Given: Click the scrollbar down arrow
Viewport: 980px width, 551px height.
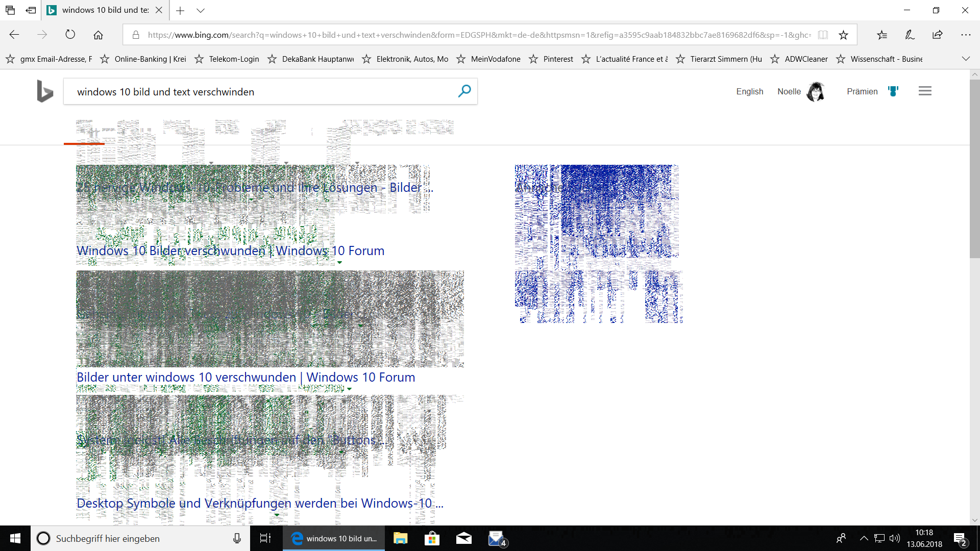Looking at the screenshot, I should [x=975, y=520].
